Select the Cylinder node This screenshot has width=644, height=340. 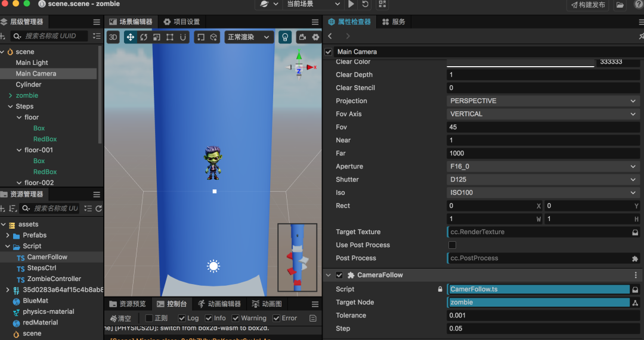(29, 85)
